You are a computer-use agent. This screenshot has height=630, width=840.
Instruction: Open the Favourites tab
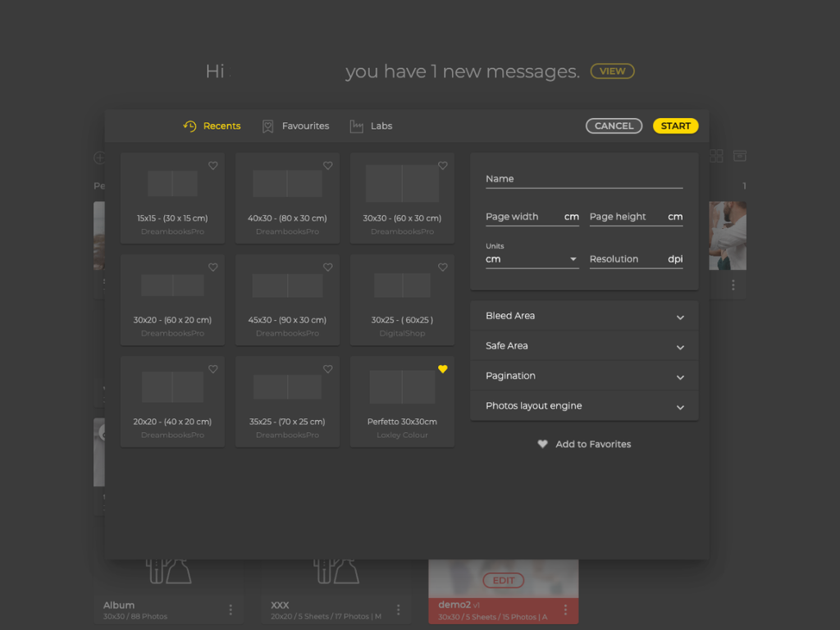pyautogui.click(x=295, y=126)
